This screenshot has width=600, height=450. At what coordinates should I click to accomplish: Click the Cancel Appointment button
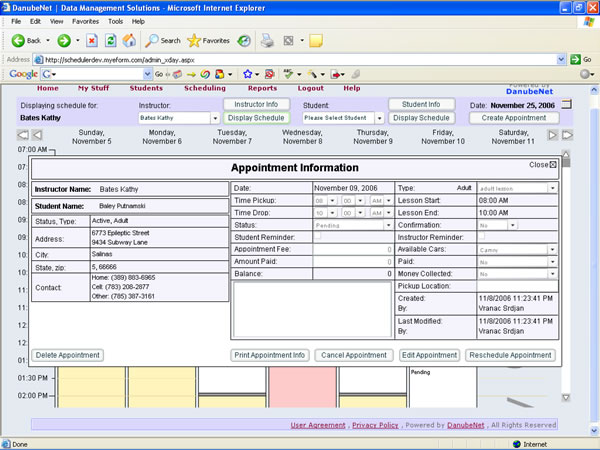pyautogui.click(x=354, y=355)
